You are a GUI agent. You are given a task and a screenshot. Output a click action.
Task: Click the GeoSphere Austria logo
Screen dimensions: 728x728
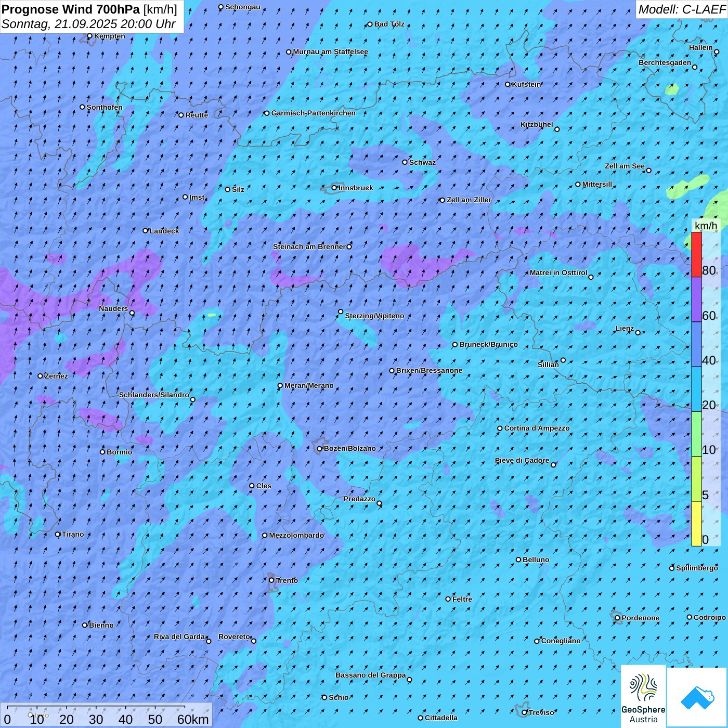(x=643, y=696)
